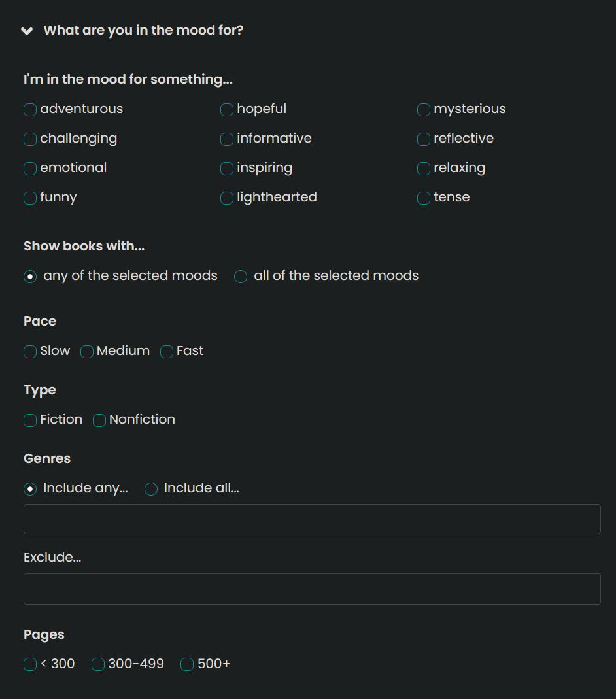Screen dimensions: 616x699
Task: Click the genres include input field
Action: [312, 519]
